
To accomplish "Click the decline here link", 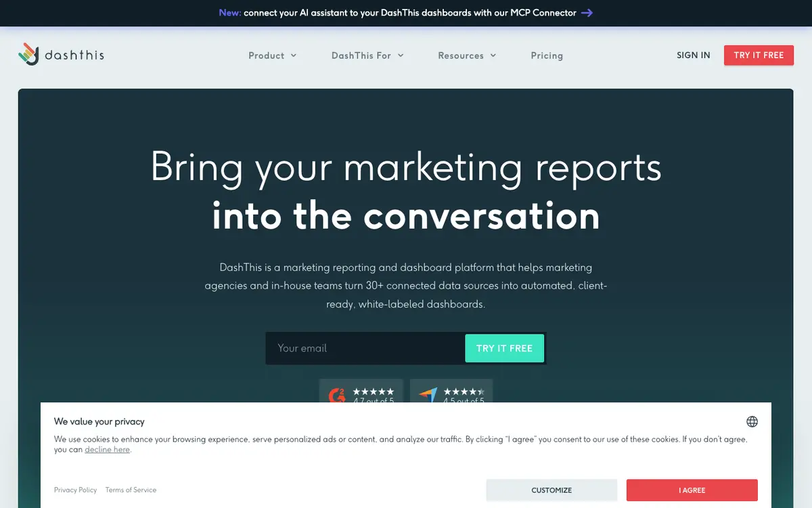I will coord(107,449).
